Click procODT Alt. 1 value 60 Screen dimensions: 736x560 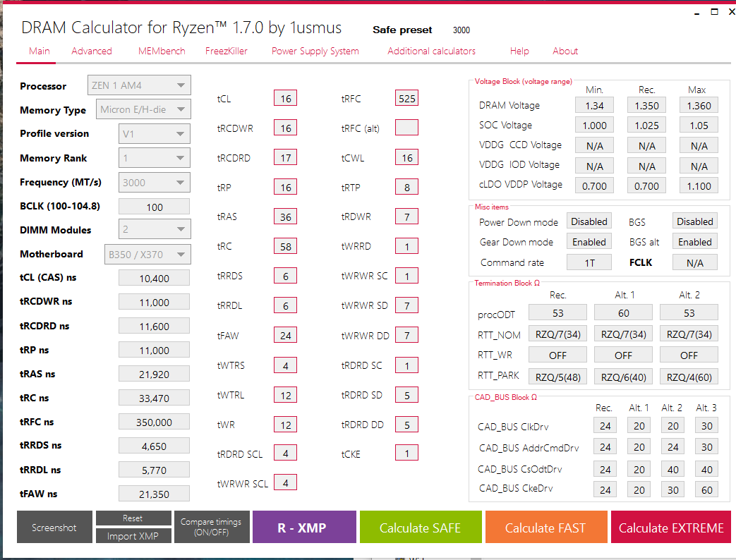click(623, 313)
